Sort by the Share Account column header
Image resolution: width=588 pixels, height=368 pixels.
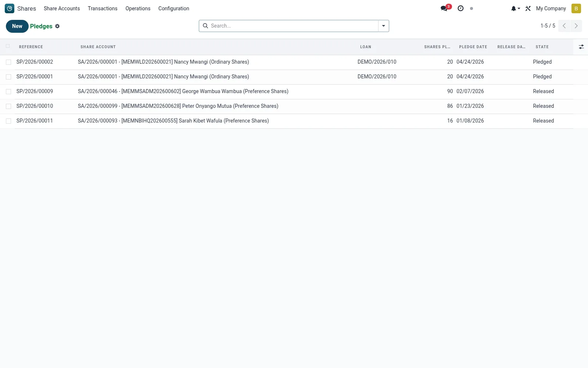(98, 47)
